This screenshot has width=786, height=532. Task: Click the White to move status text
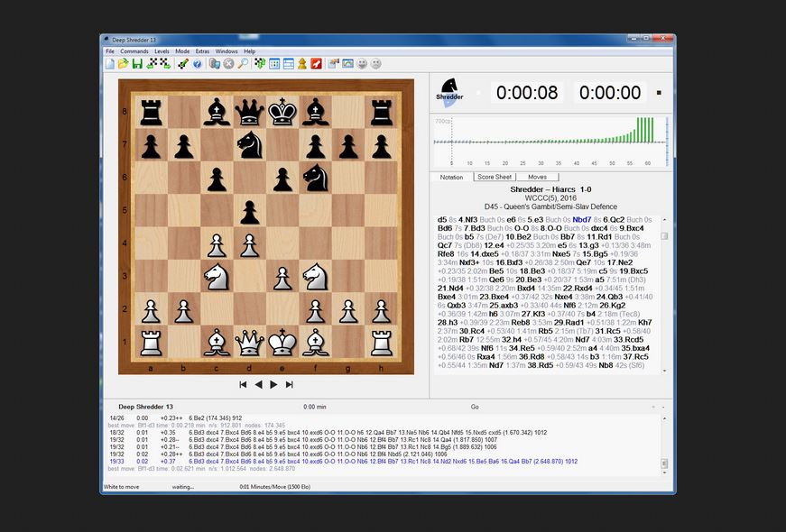[x=121, y=487]
